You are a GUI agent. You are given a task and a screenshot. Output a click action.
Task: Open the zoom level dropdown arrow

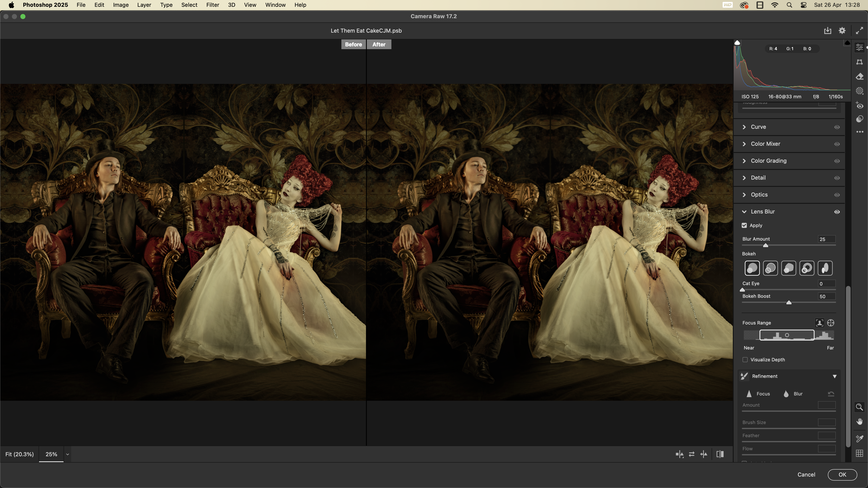[67, 454]
